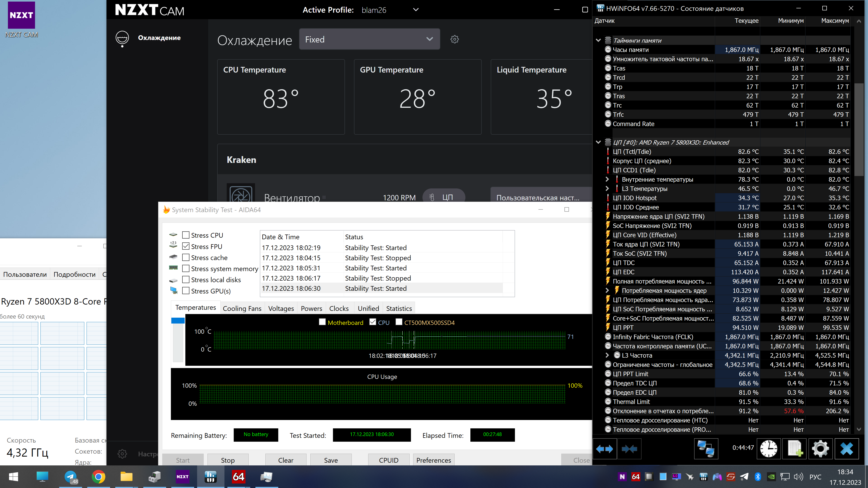Click the HWiNFO network computers icon
The image size is (868, 488).
click(706, 449)
